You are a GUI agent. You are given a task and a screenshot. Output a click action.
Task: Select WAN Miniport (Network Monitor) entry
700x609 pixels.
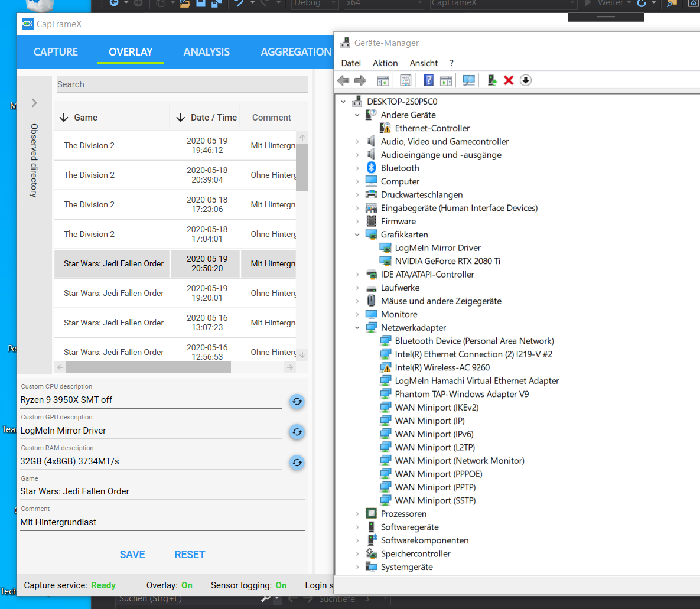click(x=460, y=461)
